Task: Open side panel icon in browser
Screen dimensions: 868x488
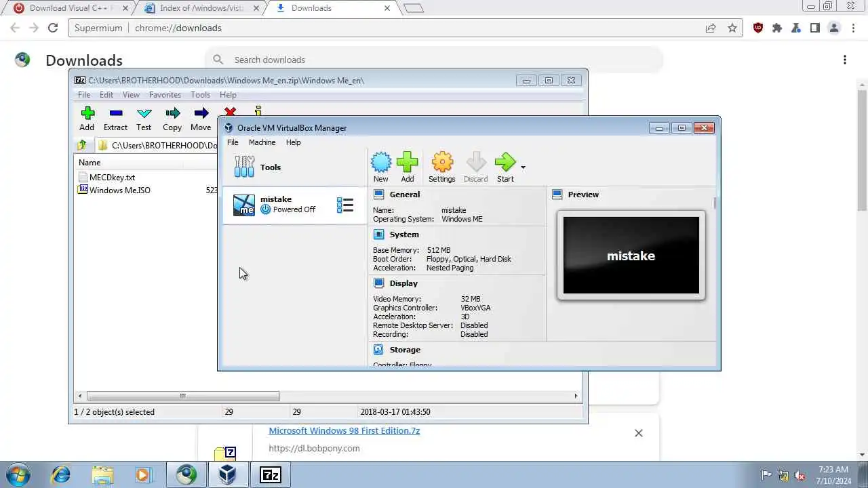Action: coord(815,28)
